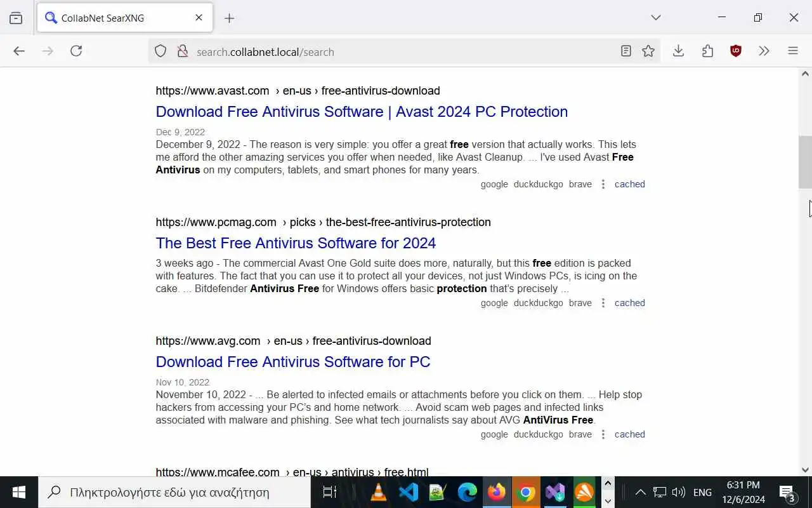This screenshot has width=812, height=508.
Task: Close the CollabNet SearXNG tab
Action: 199,18
